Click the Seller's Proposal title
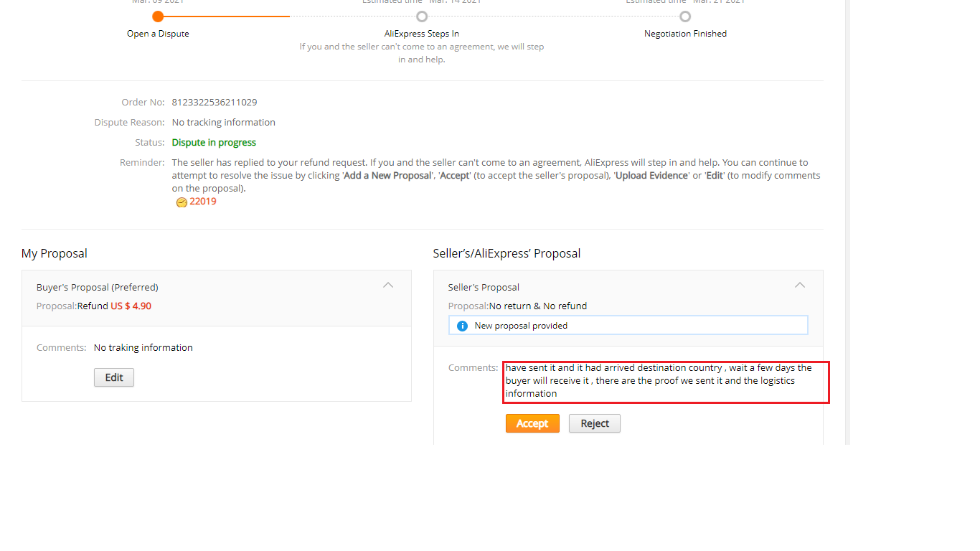The width and height of the screenshot is (980, 551). 484,288
